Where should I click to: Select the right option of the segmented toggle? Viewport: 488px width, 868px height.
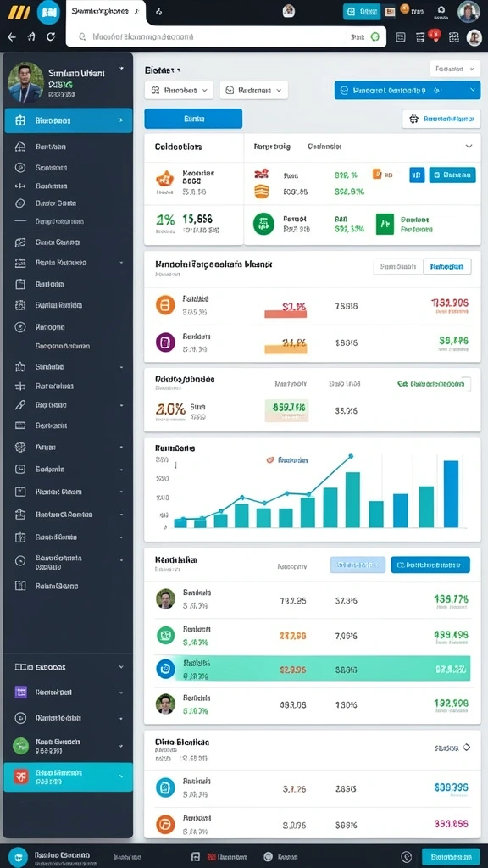[447, 266]
